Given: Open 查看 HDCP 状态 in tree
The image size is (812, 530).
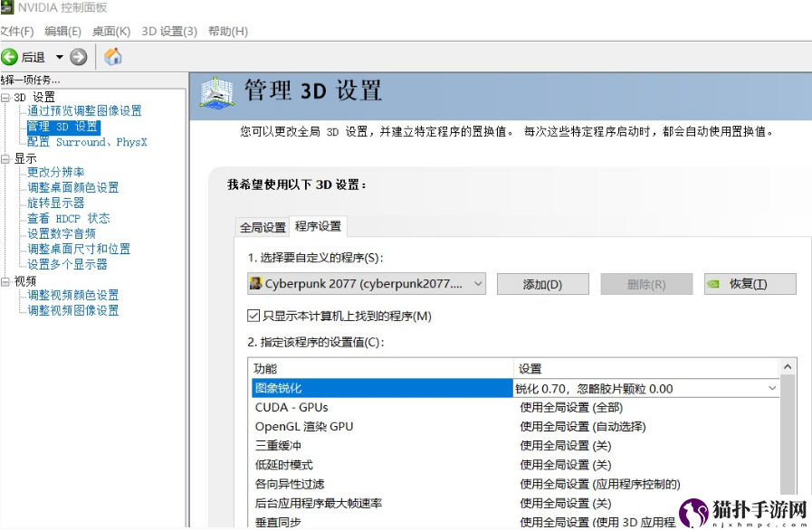Looking at the screenshot, I should coord(69,218).
